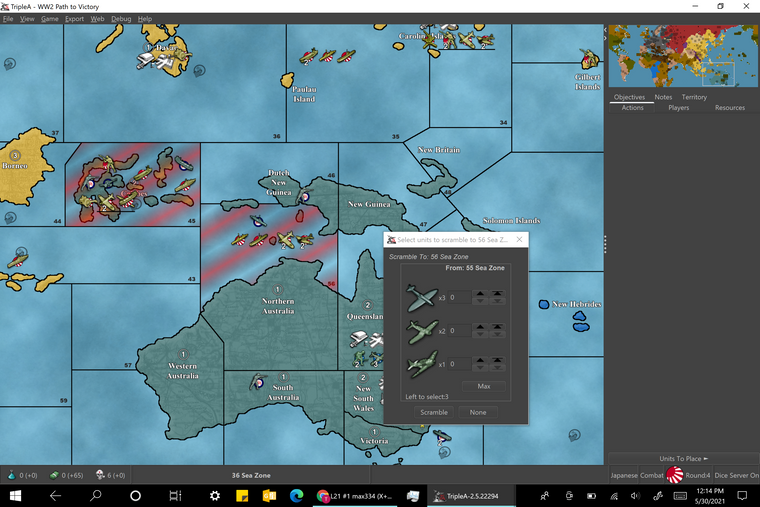The width and height of the screenshot is (760, 507).
Task: Click the x1 bomber quantity field
Action: click(459, 364)
